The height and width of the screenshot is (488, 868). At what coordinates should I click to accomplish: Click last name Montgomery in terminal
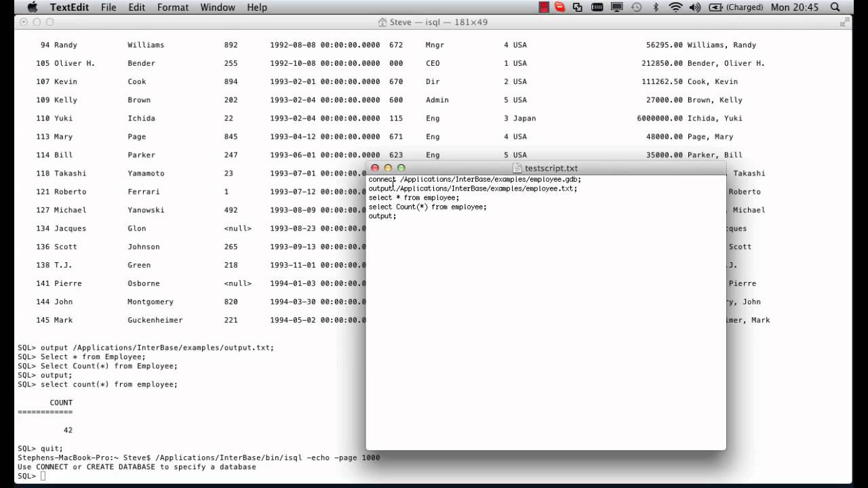(x=151, y=302)
